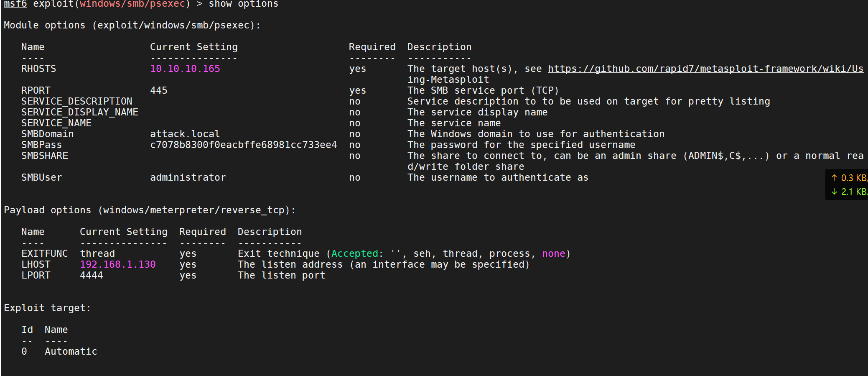
Task: Click the 'Payload options (windows/meterpreter/reverse_tcp):' heading
Action: (x=150, y=210)
